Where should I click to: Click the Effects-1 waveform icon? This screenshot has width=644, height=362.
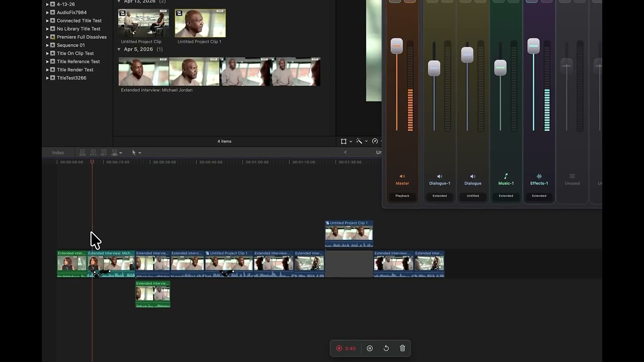tap(539, 176)
